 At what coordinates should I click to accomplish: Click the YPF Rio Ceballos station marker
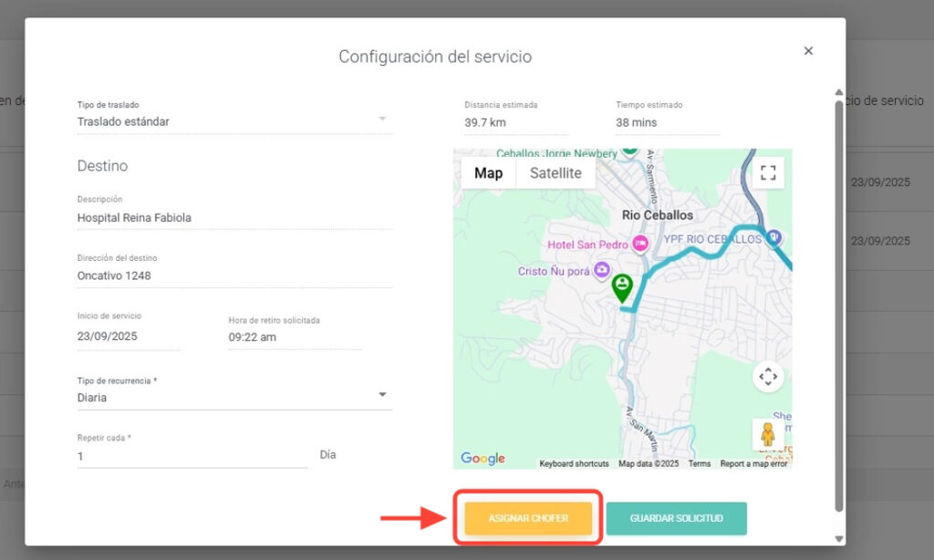point(774,238)
